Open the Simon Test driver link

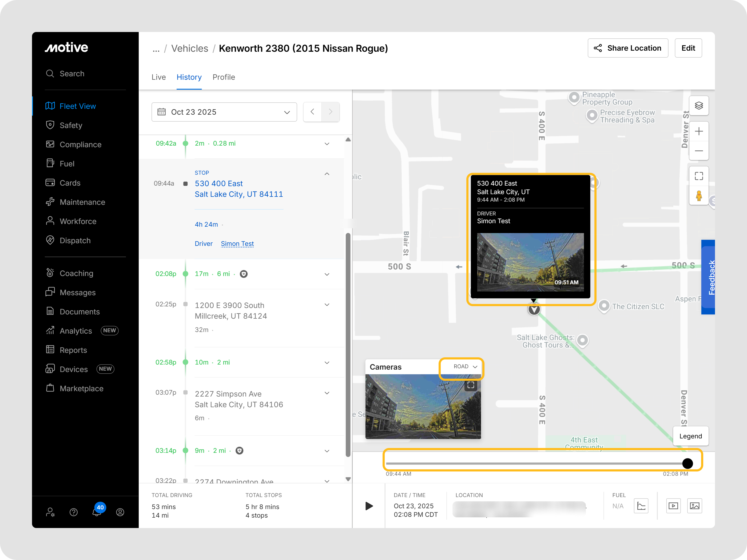pyautogui.click(x=237, y=244)
